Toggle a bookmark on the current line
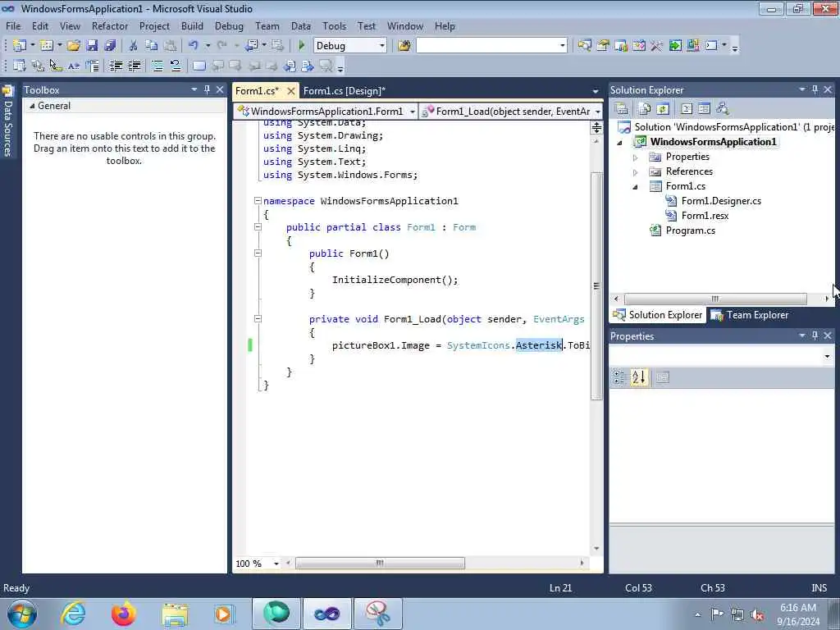 pyautogui.click(x=199, y=66)
